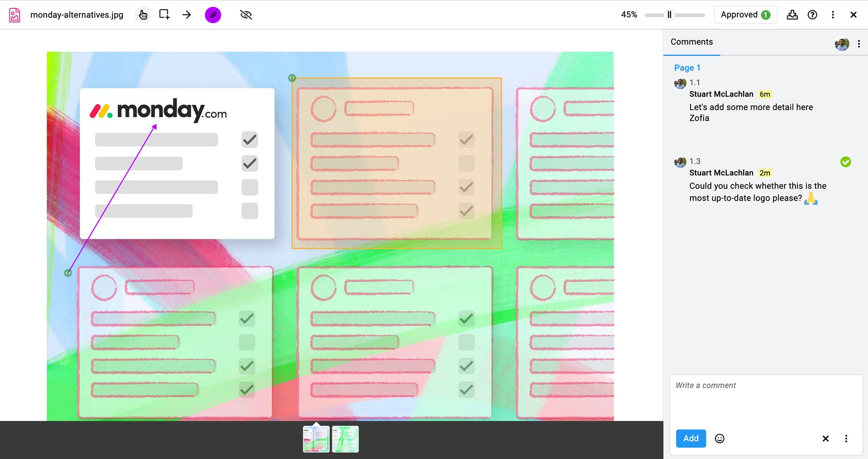This screenshot has width=868, height=459.
Task: Cancel the comment with the X icon
Action: point(826,439)
